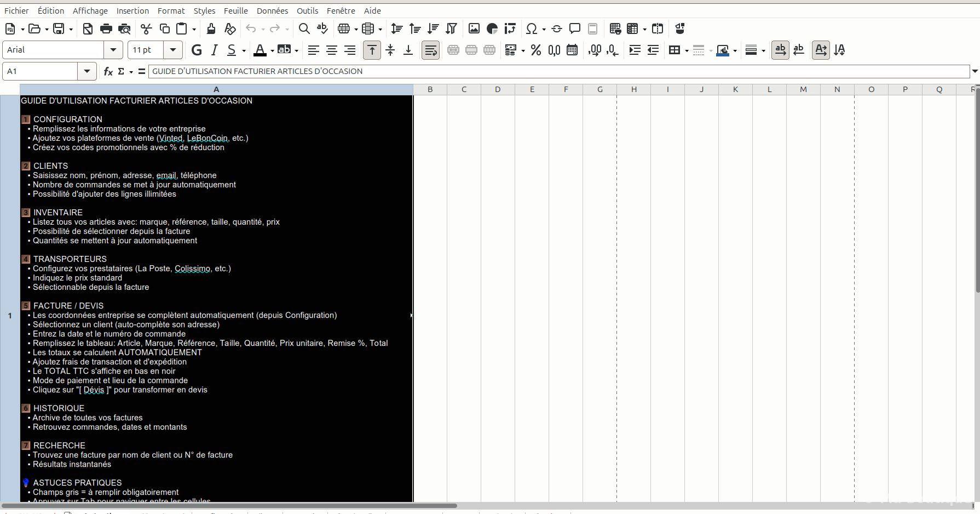
Task: Sort descending with the toolbar icon
Action: [x=433, y=28]
